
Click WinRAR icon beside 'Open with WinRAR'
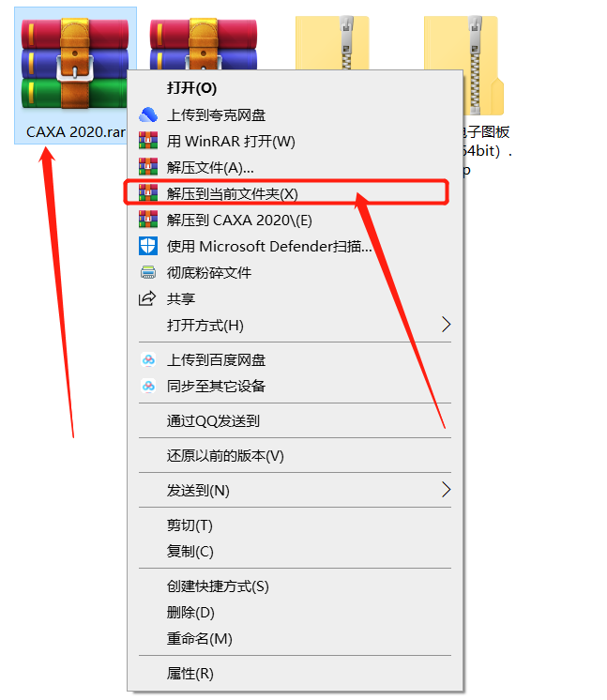[148, 141]
